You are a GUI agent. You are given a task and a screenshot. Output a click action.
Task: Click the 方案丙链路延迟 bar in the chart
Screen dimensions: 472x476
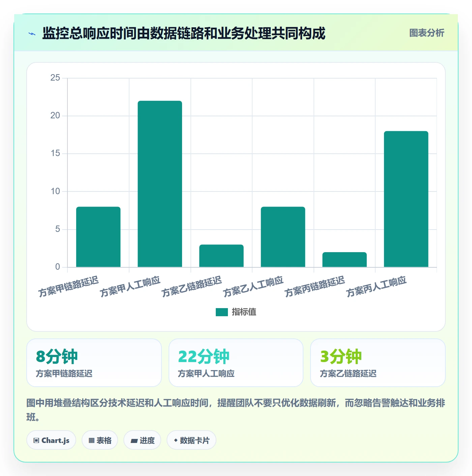(345, 260)
